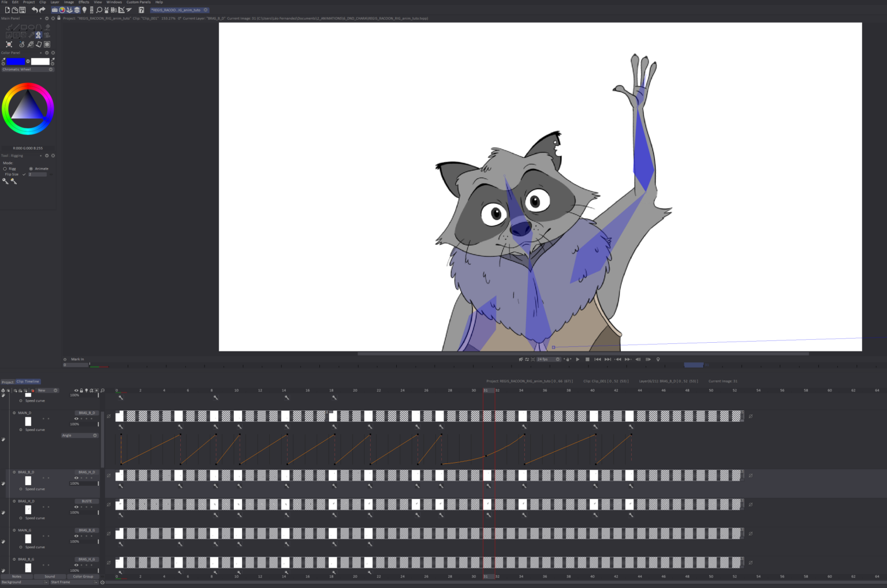Toggle the Flip Side checkbox in the Rigging panel

coord(24,174)
